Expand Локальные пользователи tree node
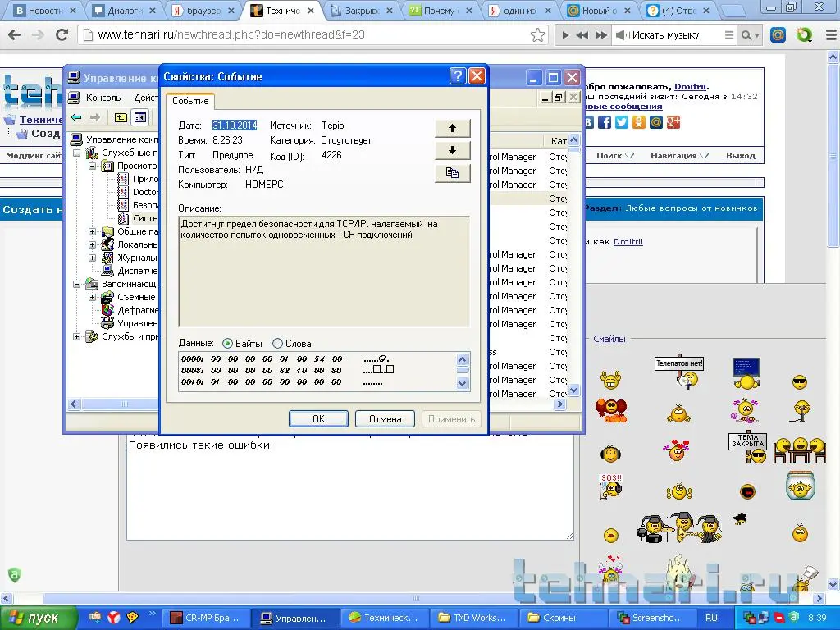The image size is (840, 630). click(x=92, y=244)
